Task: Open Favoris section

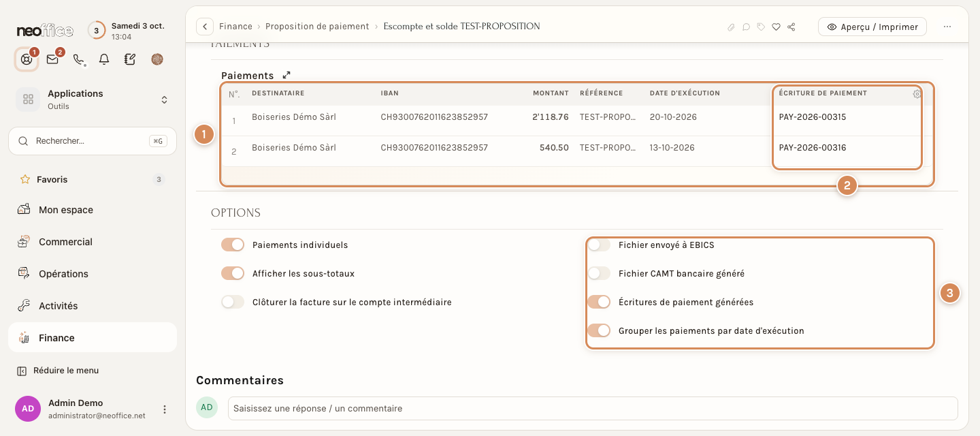Action: point(93,180)
